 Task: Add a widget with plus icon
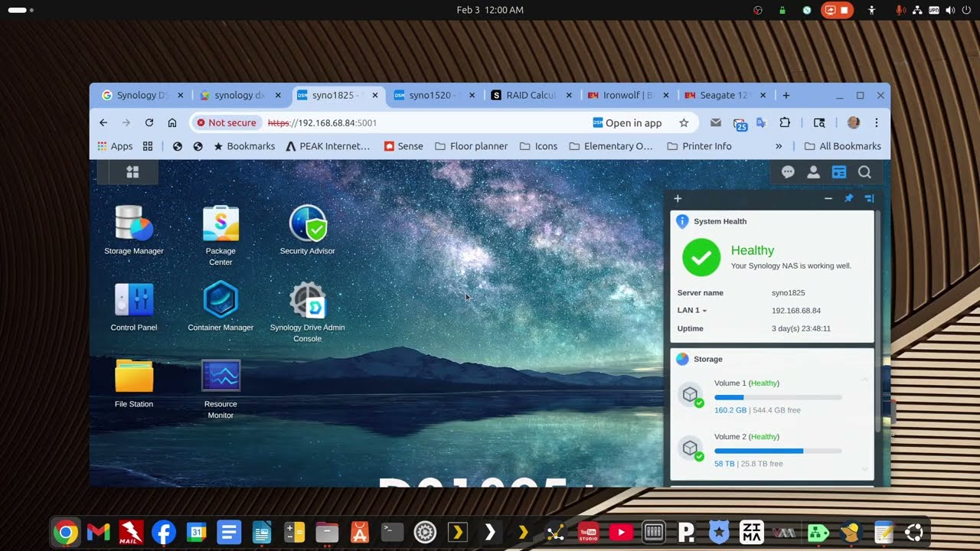[x=678, y=198]
